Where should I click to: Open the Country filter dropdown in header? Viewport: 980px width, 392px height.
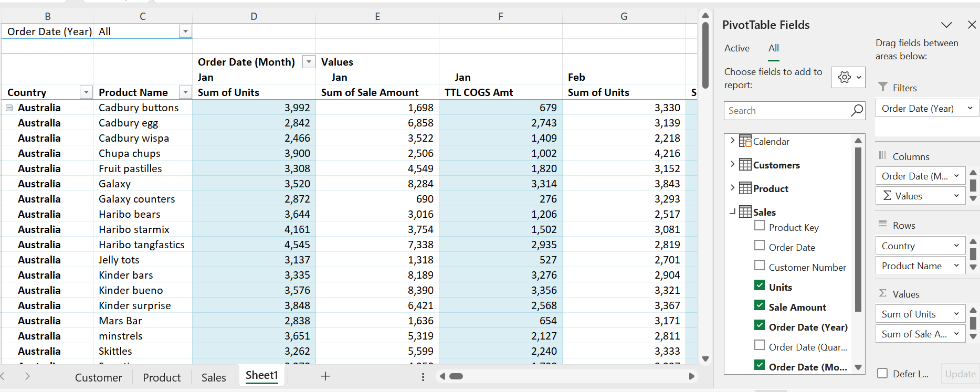click(x=86, y=92)
